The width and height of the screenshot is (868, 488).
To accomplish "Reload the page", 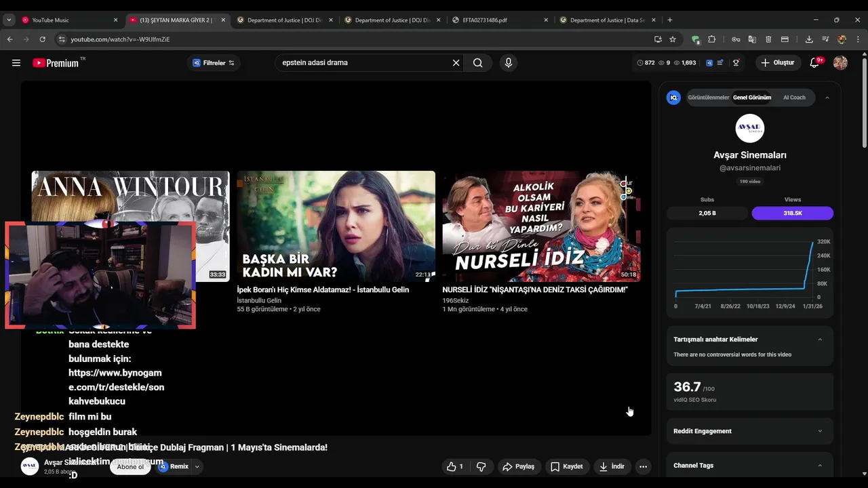I will [42, 39].
